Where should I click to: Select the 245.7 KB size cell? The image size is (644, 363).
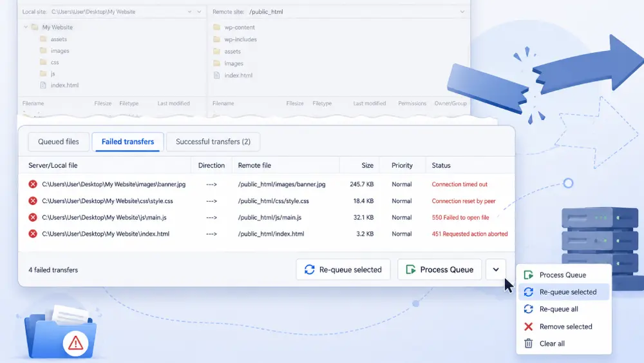pos(361,184)
